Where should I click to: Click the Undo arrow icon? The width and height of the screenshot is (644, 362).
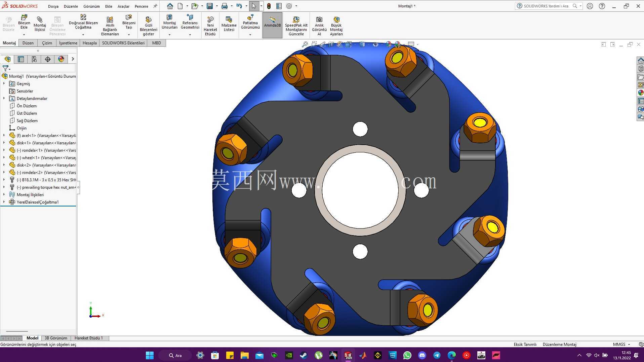point(239,6)
